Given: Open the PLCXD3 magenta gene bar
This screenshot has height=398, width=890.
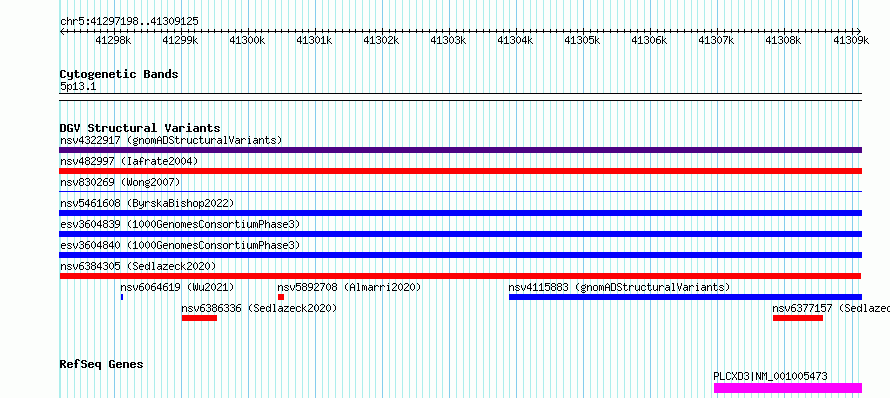Looking at the screenshot, I should pos(788,388).
